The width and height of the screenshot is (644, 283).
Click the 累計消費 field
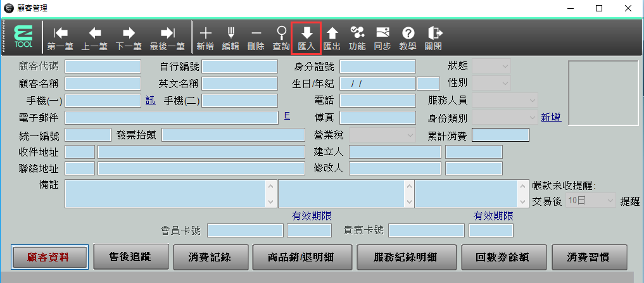[x=501, y=135]
